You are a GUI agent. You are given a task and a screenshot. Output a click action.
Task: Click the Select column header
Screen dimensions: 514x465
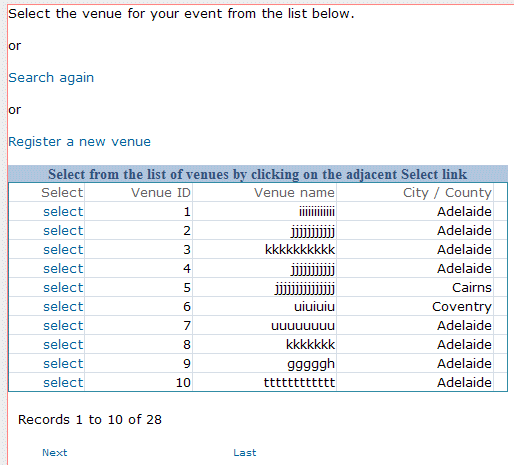click(x=62, y=193)
